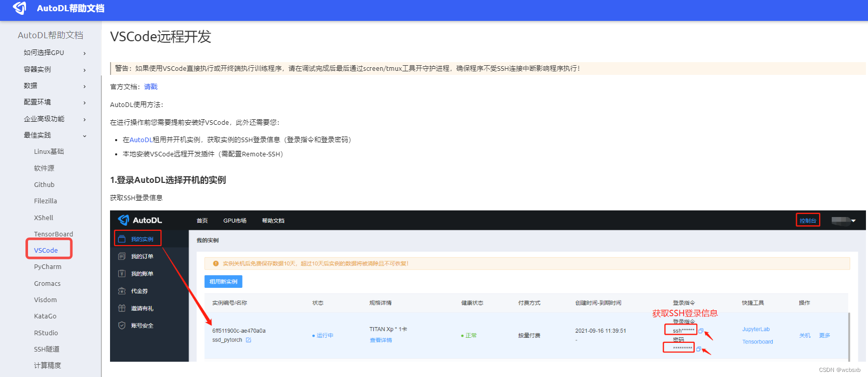Open the Visdom doc page
868x377 pixels.
pyautogui.click(x=45, y=300)
